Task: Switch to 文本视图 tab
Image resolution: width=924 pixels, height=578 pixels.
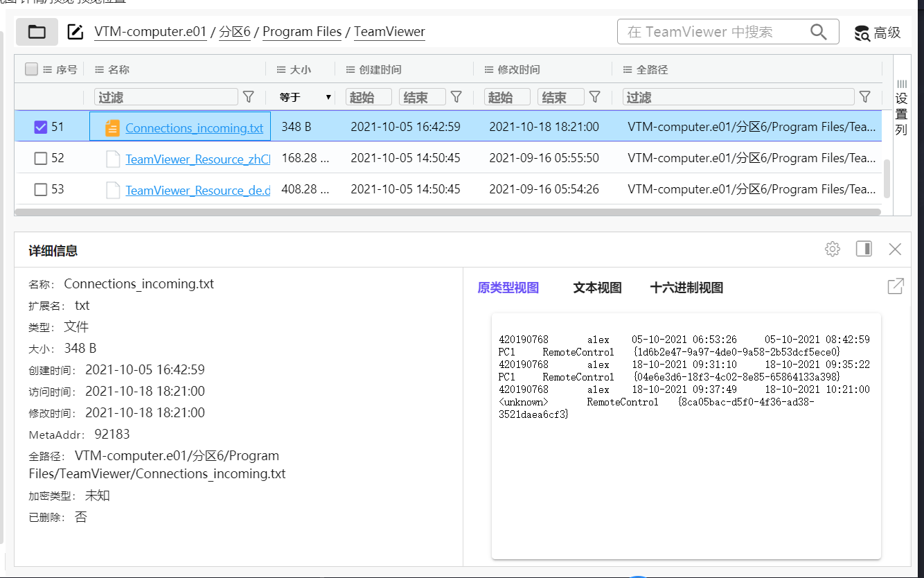Action: pos(597,288)
